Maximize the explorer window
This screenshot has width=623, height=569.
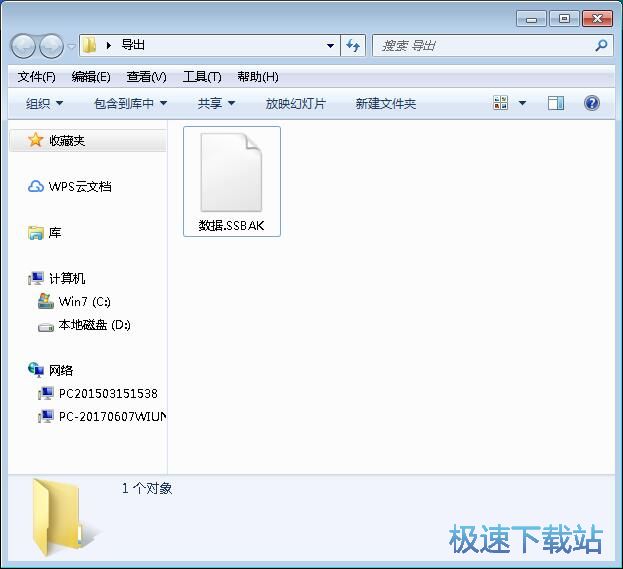tap(564, 19)
